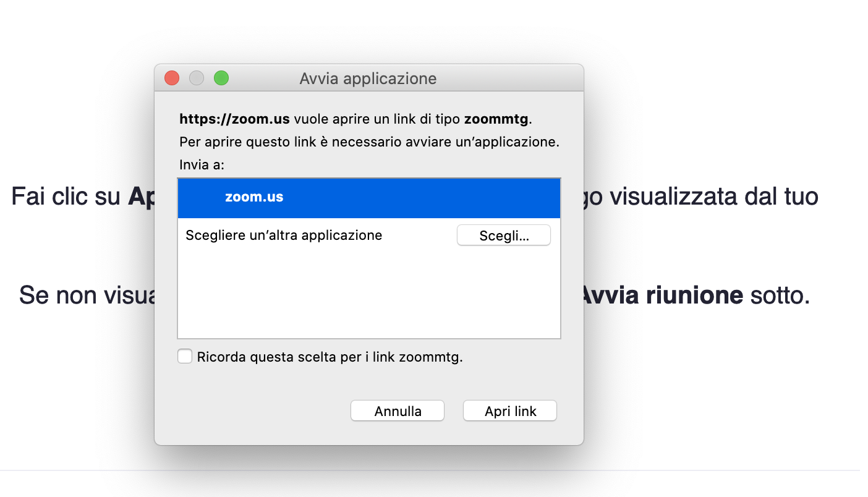
Task: Click the gray minimize button in dialog title bar
Action: (x=197, y=79)
